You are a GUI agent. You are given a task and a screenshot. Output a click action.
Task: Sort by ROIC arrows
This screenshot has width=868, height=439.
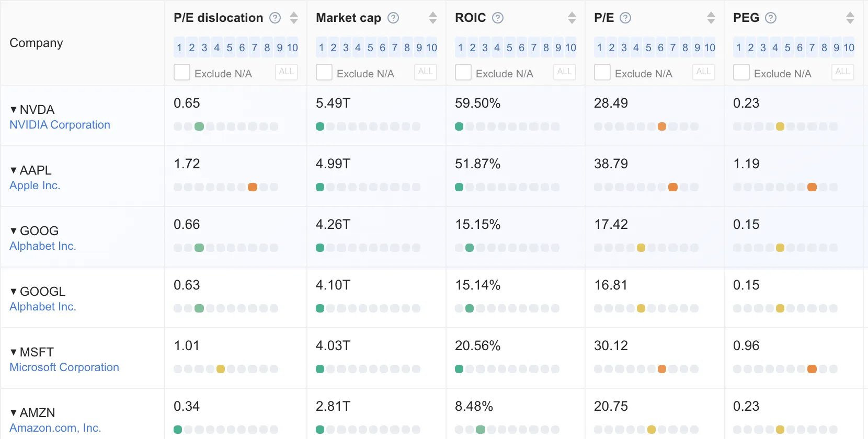pos(572,18)
